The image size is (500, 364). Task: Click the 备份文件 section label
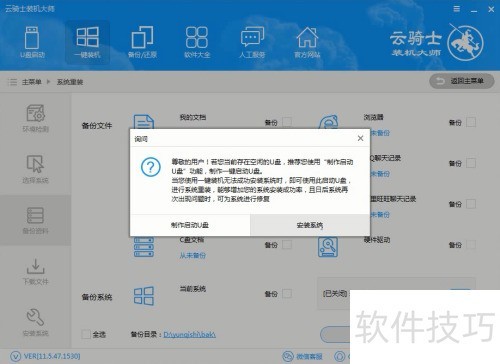tap(97, 126)
